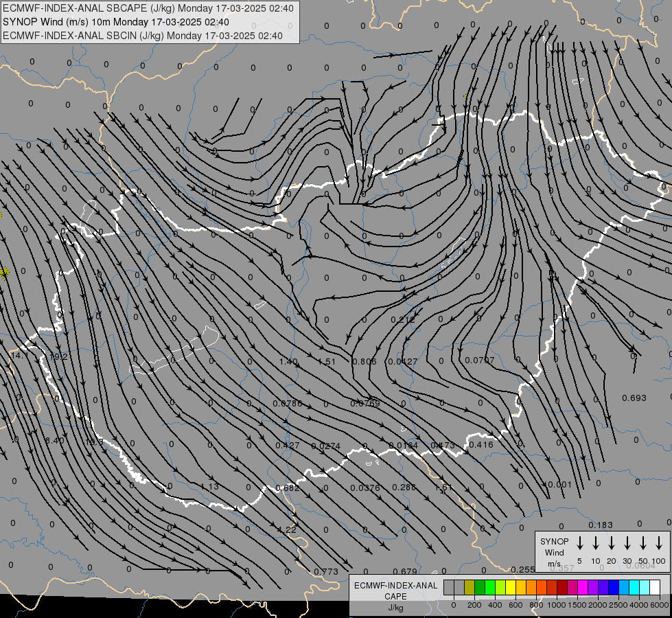Click the 0.0707 CAPE value on map
672x618 pixels.
(480, 360)
